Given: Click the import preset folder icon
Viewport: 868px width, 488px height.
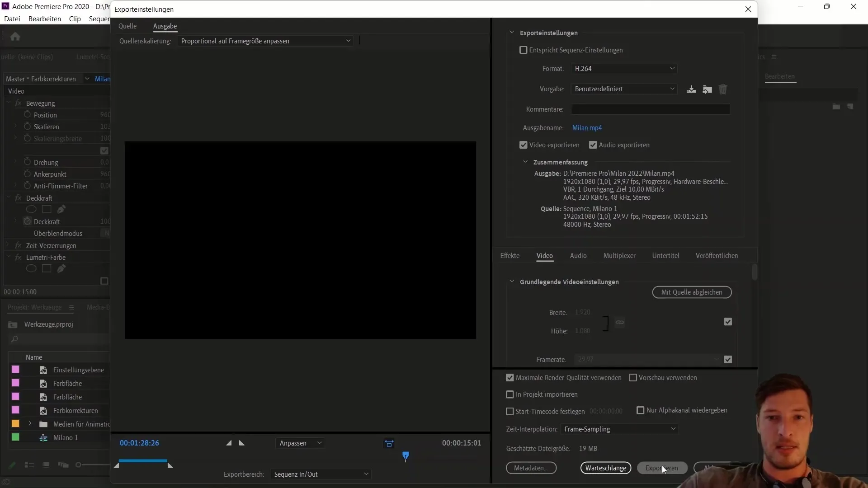Looking at the screenshot, I should click(x=708, y=89).
